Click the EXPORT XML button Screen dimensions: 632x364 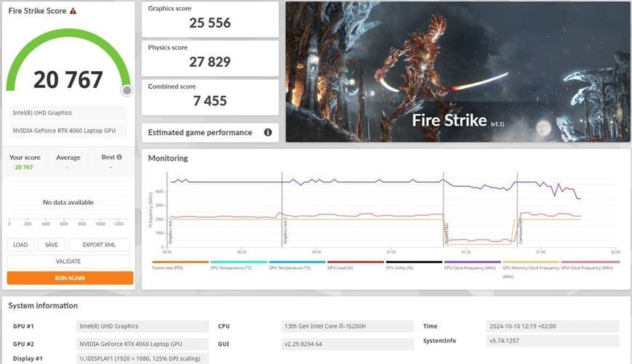(x=99, y=245)
